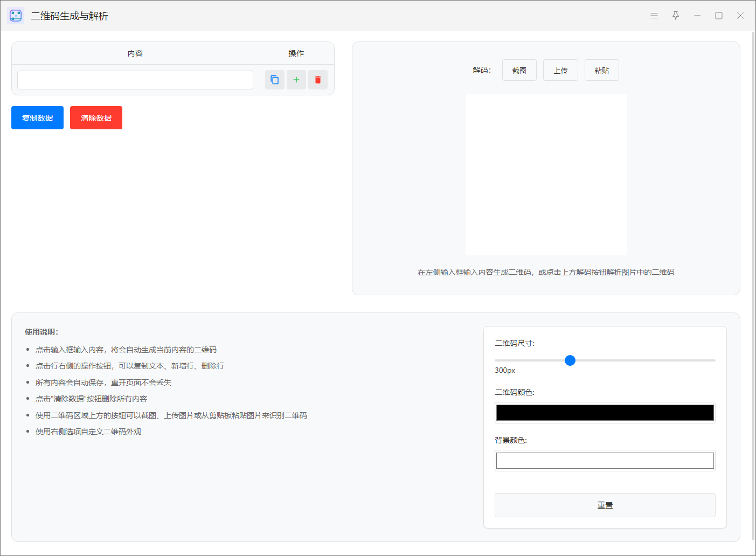Click 粘贴 to paste image from clipboard

(601, 70)
